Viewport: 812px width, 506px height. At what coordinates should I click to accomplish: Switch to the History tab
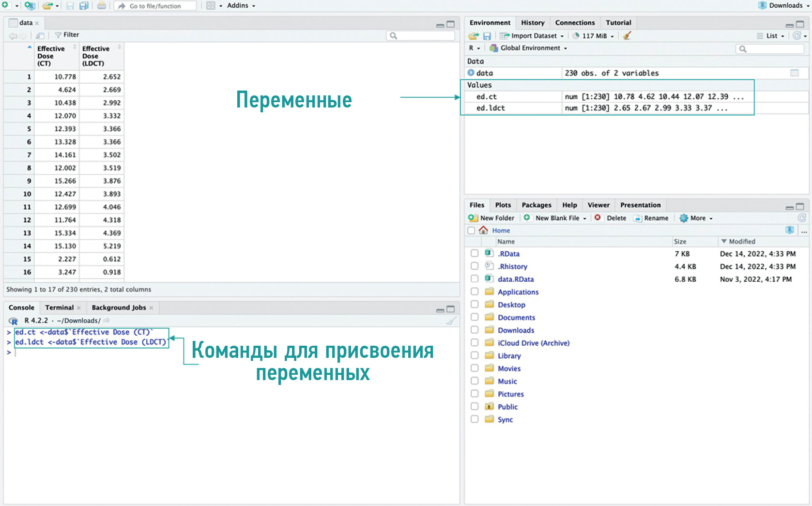pyautogui.click(x=533, y=23)
